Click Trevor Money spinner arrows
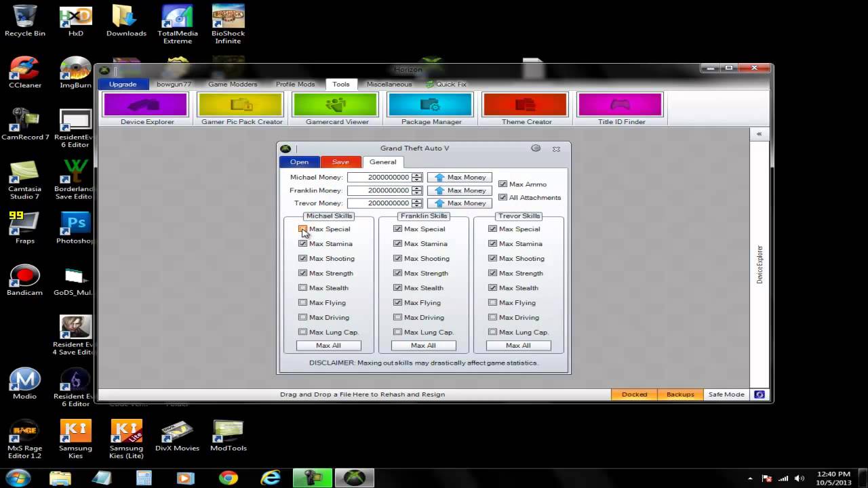Screen dimensions: 868x488 416,203
